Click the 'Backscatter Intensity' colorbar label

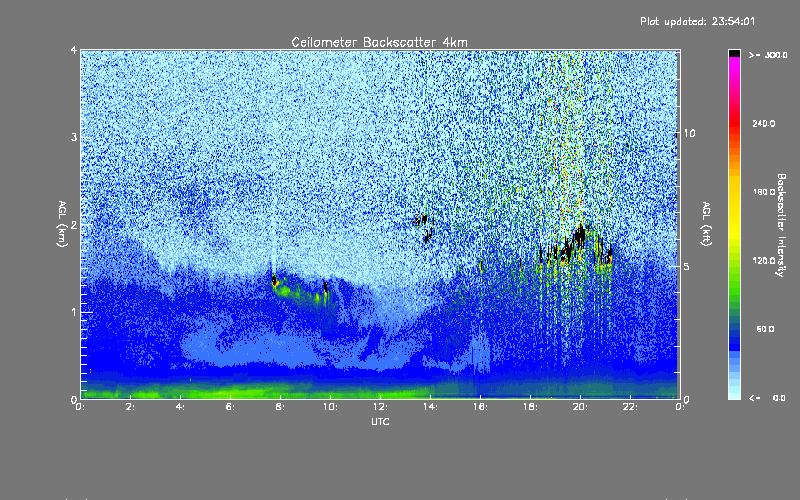tap(781, 225)
